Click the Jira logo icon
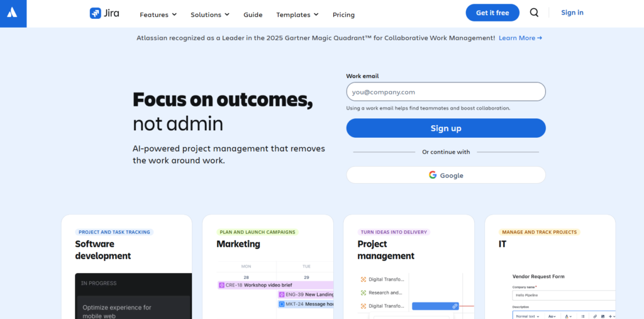Image resolution: width=644 pixels, height=319 pixels. [x=96, y=13]
